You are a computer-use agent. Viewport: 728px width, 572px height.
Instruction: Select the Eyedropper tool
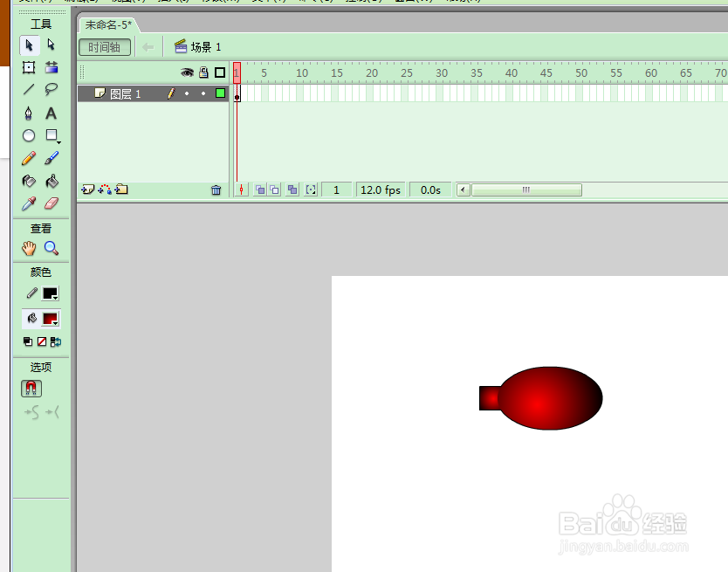click(x=29, y=203)
